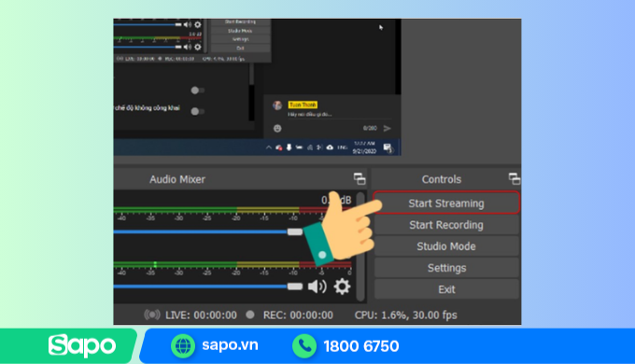
Task: Click the Sapo logo in banner
Action: click(x=82, y=346)
